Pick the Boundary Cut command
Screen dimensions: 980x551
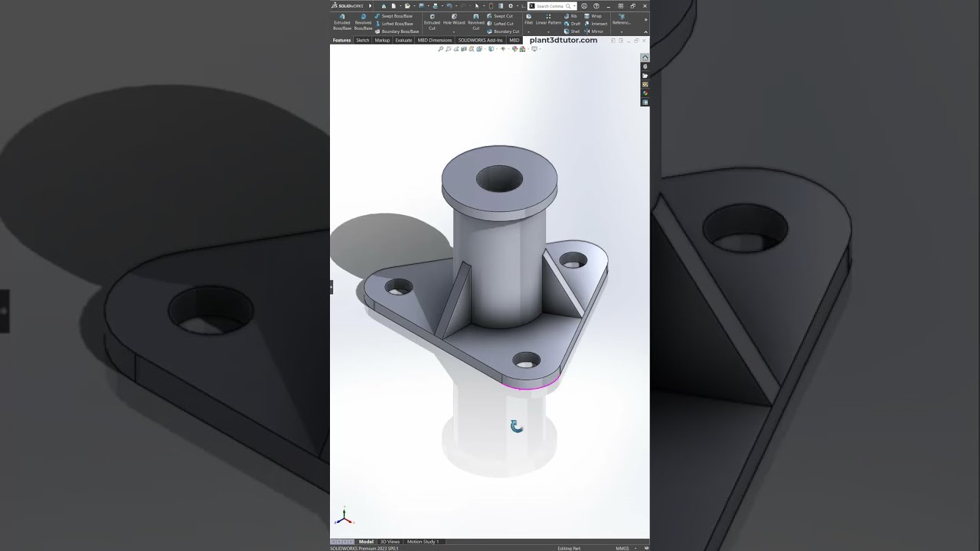[x=503, y=31]
